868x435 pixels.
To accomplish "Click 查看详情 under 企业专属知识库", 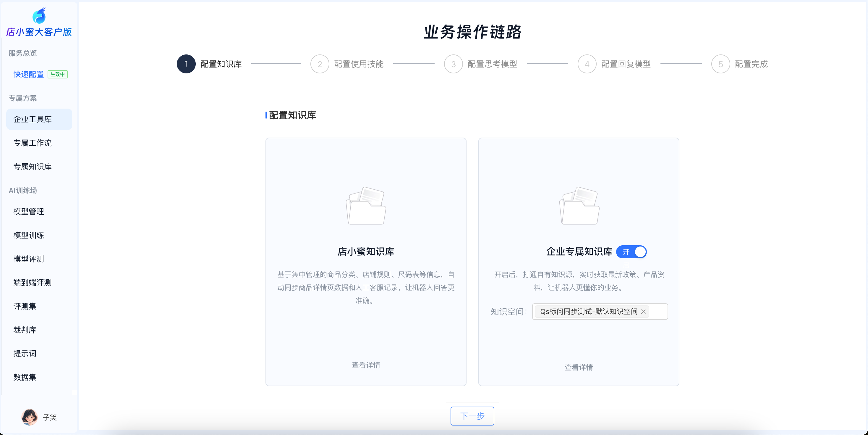I will 579,367.
